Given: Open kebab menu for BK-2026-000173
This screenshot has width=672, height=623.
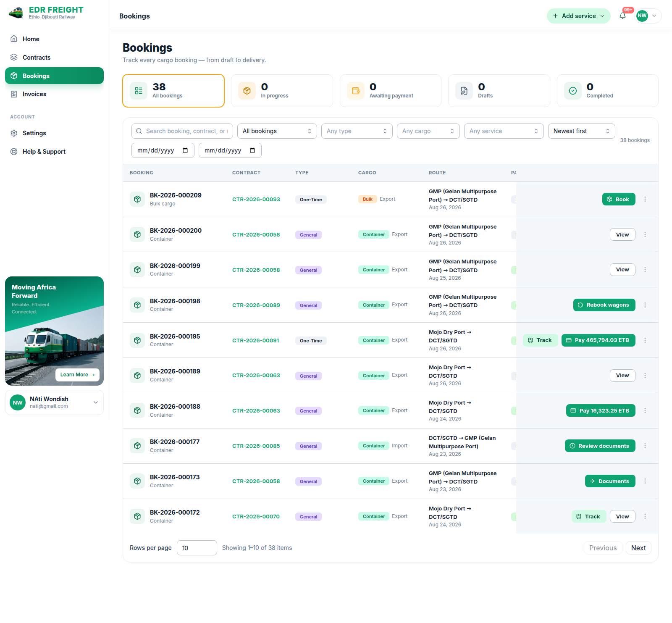Looking at the screenshot, I should click(645, 481).
